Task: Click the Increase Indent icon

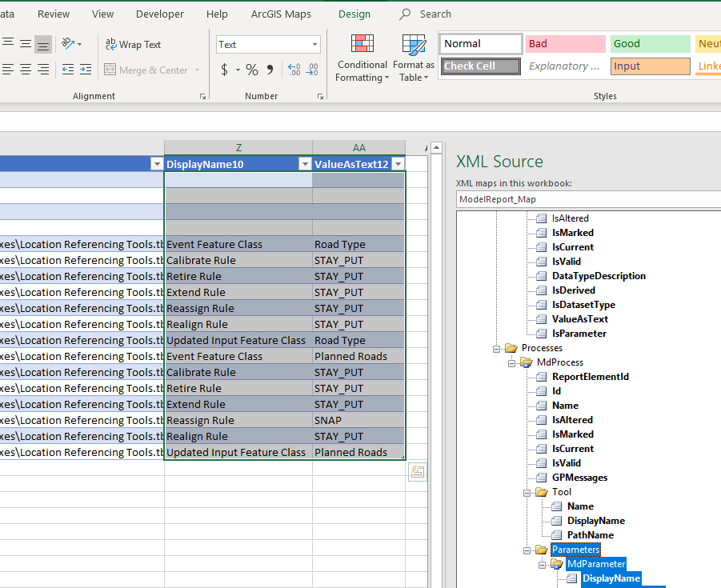Action: pos(85,70)
